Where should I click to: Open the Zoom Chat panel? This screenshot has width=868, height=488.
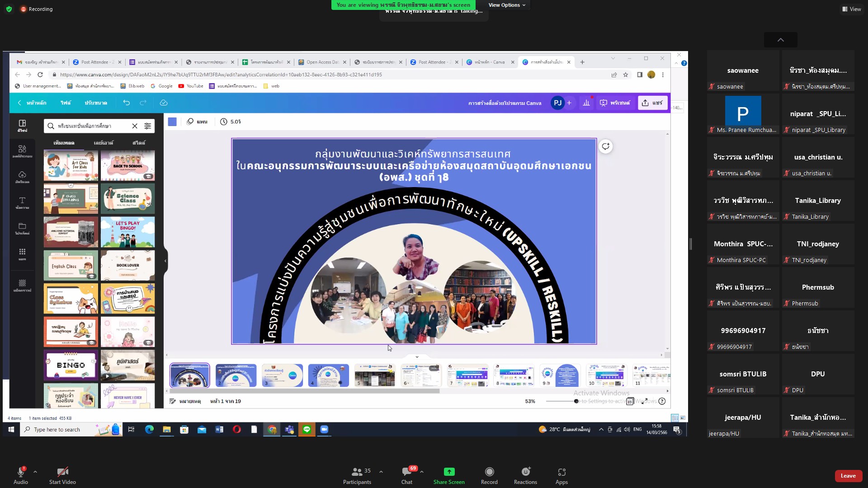406,472
